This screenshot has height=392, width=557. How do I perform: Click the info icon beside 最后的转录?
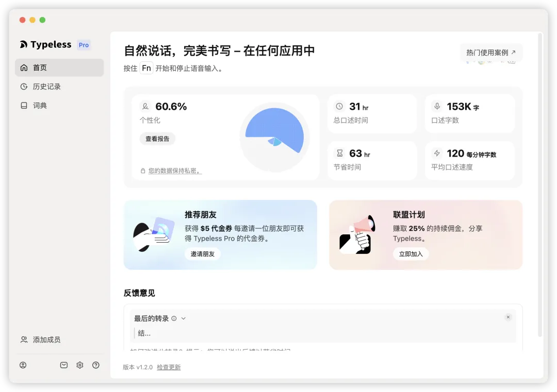click(174, 318)
